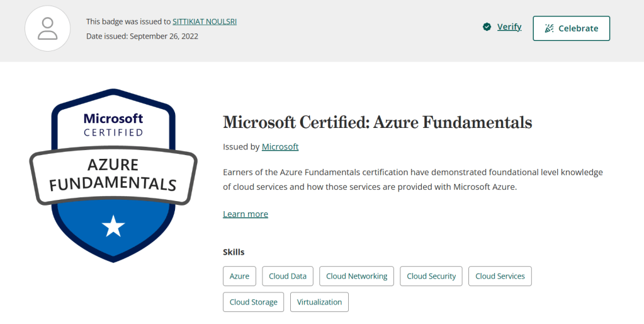This screenshot has width=644, height=324.
Task: Select the Cloud Services skill tag
Action: [x=500, y=276]
